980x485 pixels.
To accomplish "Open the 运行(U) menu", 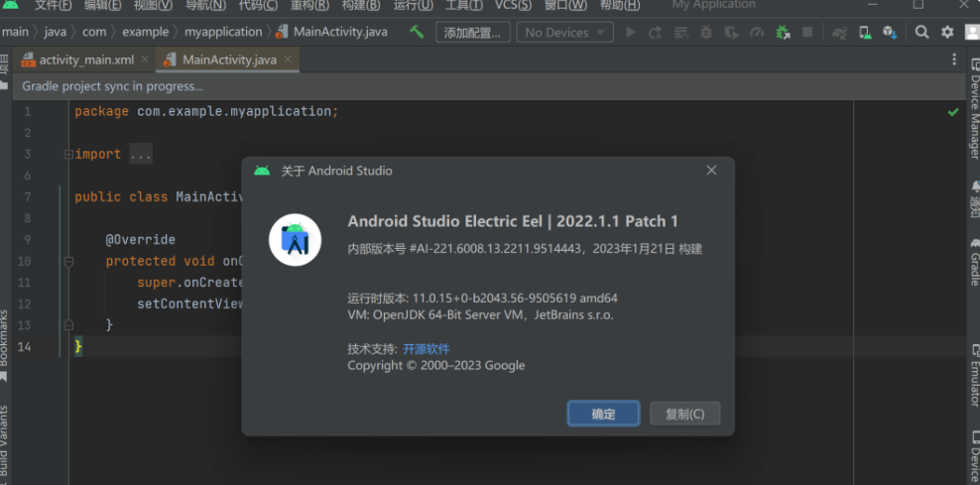I will [x=413, y=5].
